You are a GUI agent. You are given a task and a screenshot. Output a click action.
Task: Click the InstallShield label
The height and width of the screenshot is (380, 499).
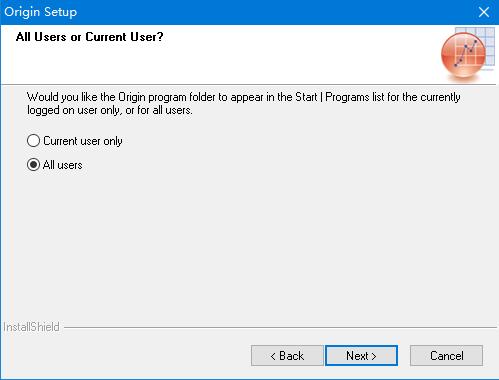point(31,327)
